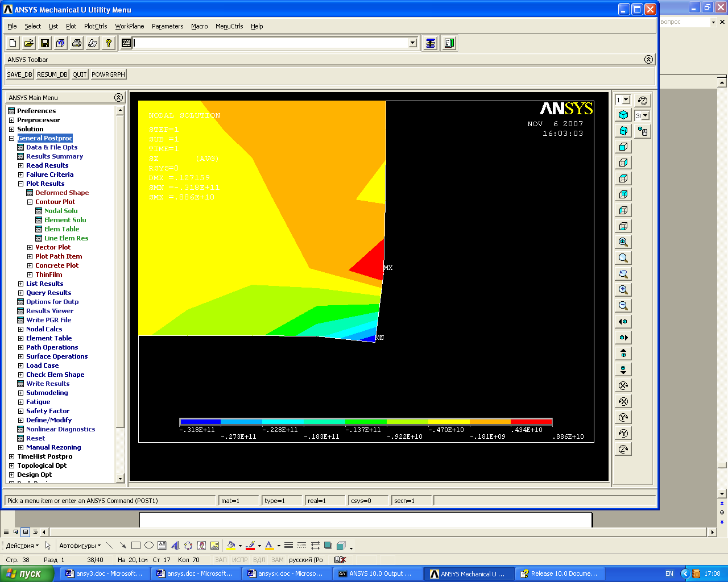Pan the model right with cube-arrow icon
This screenshot has height=582, width=728.
pyautogui.click(x=623, y=338)
